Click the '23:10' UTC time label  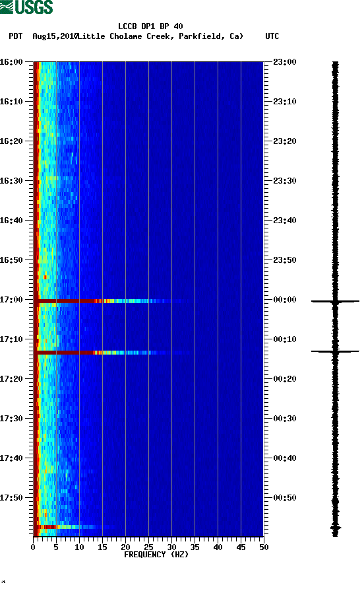coord(285,102)
